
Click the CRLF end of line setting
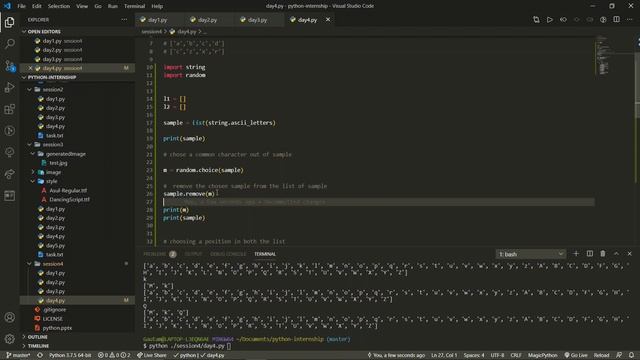pyautogui.click(x=516, y=355)
